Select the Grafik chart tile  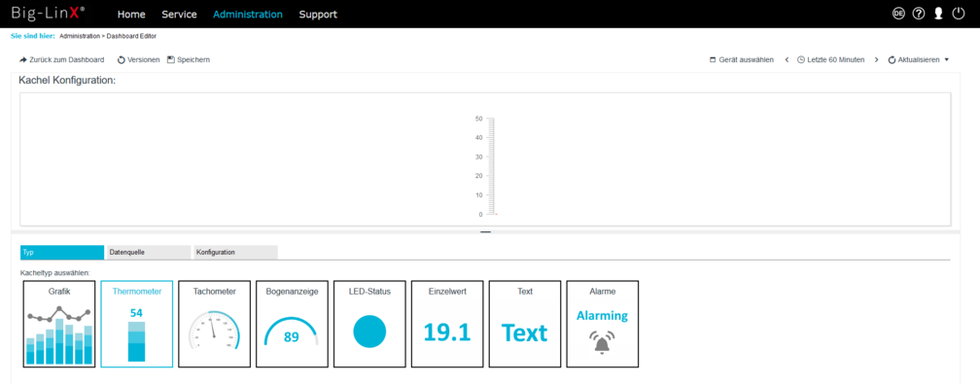(x=59, y=324)
